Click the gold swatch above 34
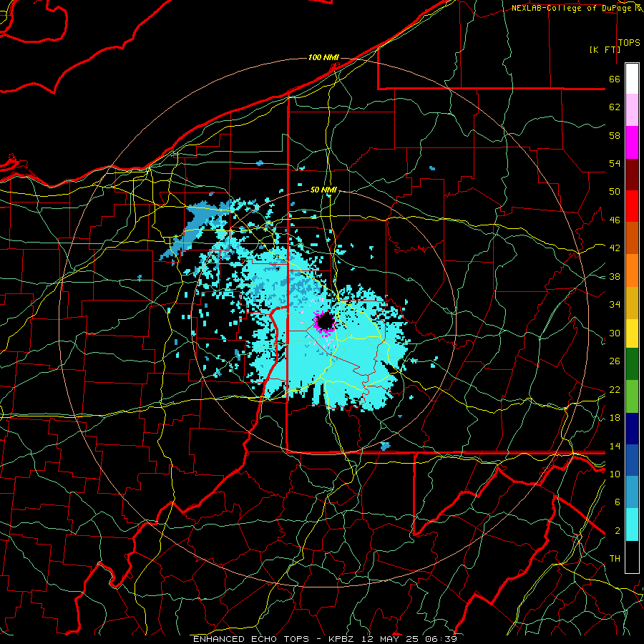The width and height of the screenshot is (644, 644). click(x=632, y=303)
